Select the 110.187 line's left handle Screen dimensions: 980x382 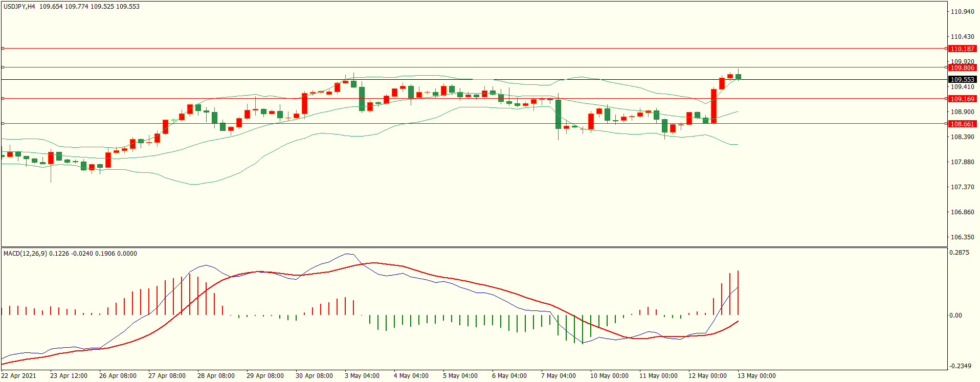tap(3, 49)
